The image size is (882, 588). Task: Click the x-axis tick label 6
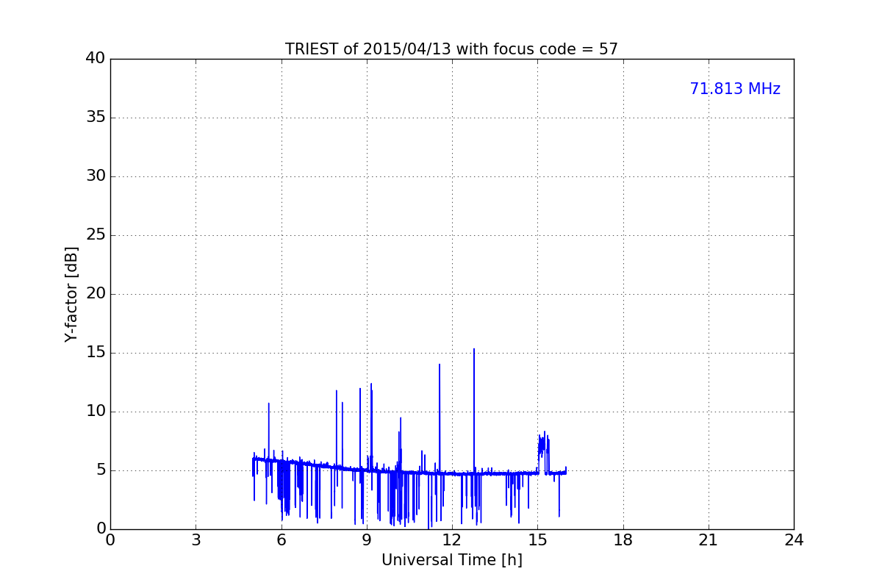281,540
